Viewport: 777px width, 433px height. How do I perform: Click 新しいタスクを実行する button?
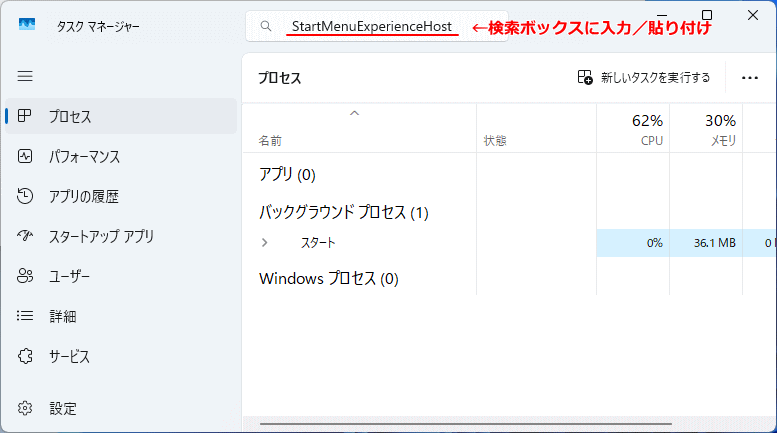point(644,78)
